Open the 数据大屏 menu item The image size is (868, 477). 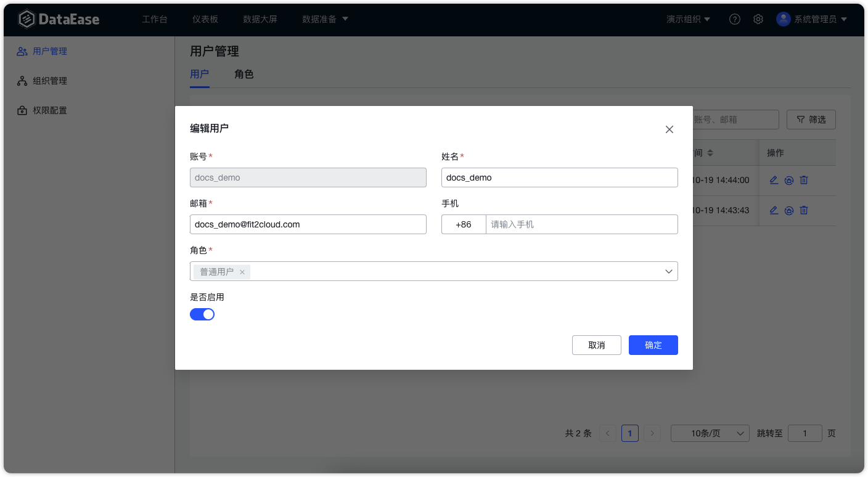point(260,19)
